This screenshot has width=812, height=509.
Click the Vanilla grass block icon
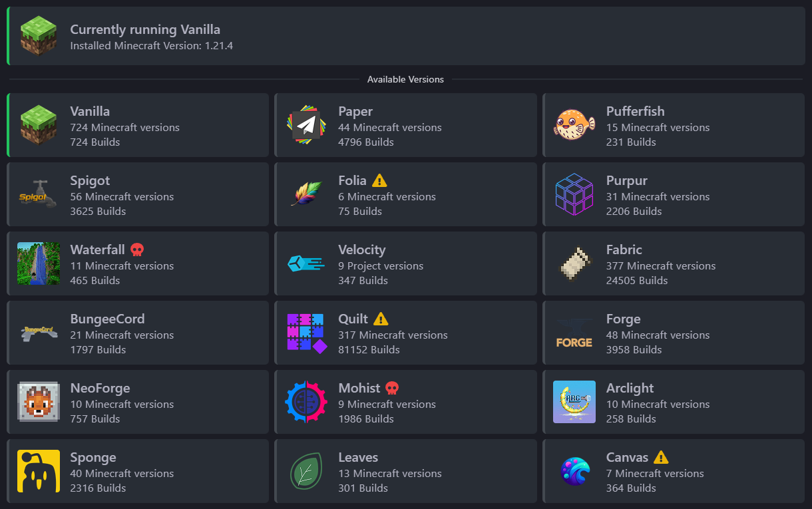click(38, 124)
